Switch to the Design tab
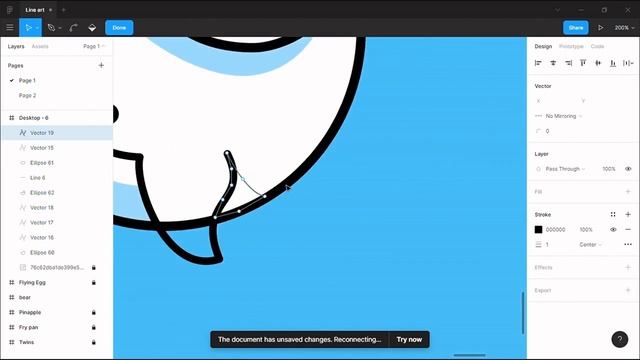This screenshot has width=640, height=360. (543, 46)
